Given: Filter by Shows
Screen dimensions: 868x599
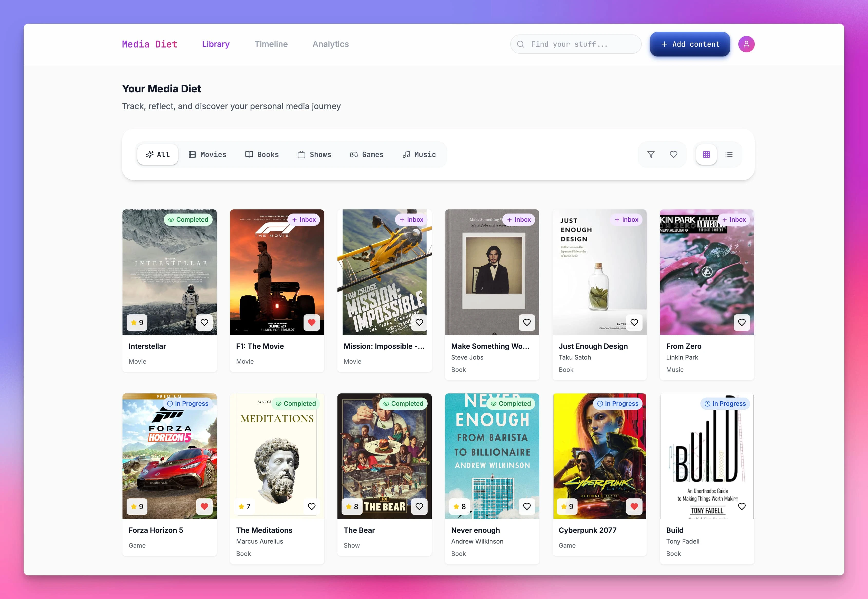Looking at the screenshot, I should pyautogui.click(x=314, y=155).
